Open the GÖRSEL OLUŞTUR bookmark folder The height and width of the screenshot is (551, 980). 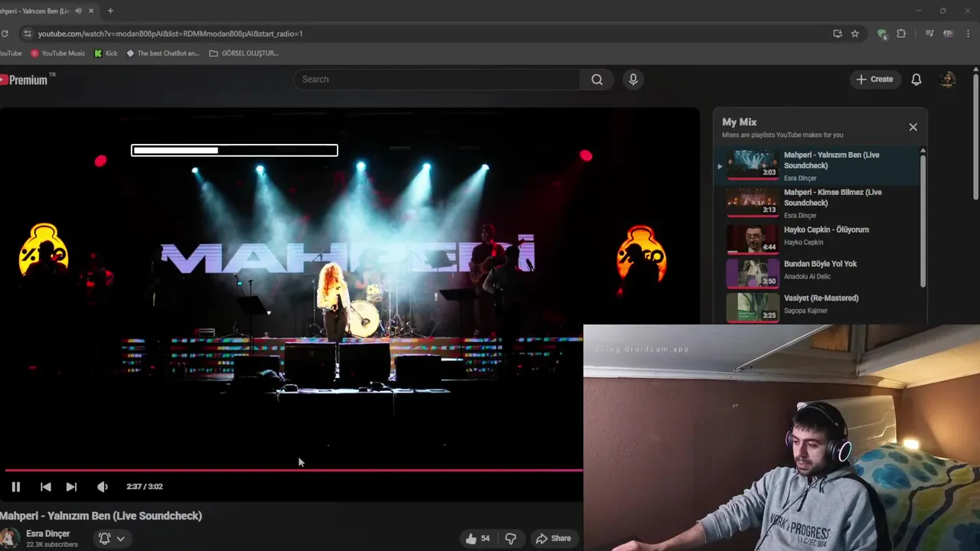click(x=243, y=54)
